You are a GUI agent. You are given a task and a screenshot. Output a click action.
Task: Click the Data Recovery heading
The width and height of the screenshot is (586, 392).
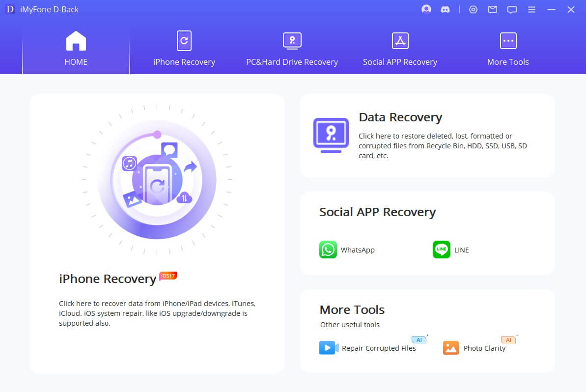pyautogui.click(x=400, y=117)
